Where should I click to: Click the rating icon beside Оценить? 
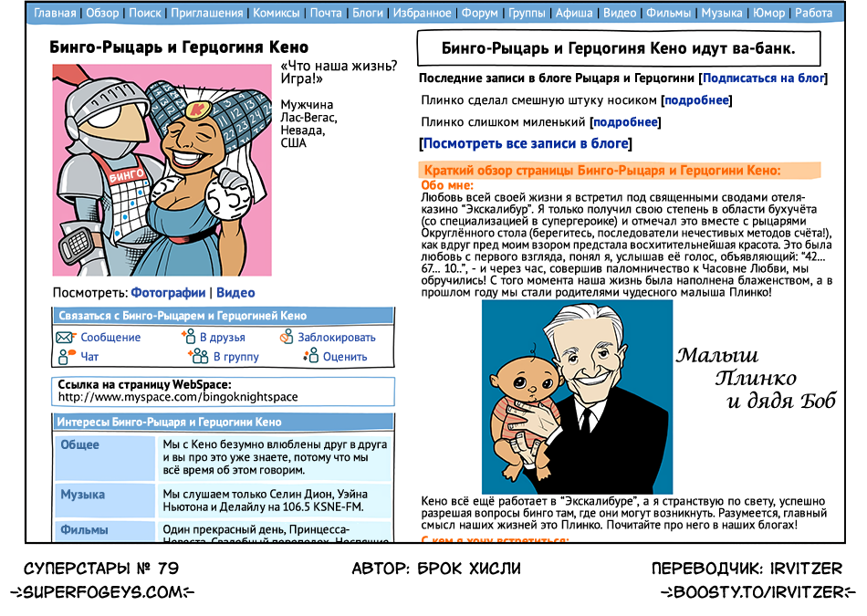[311, 356]
